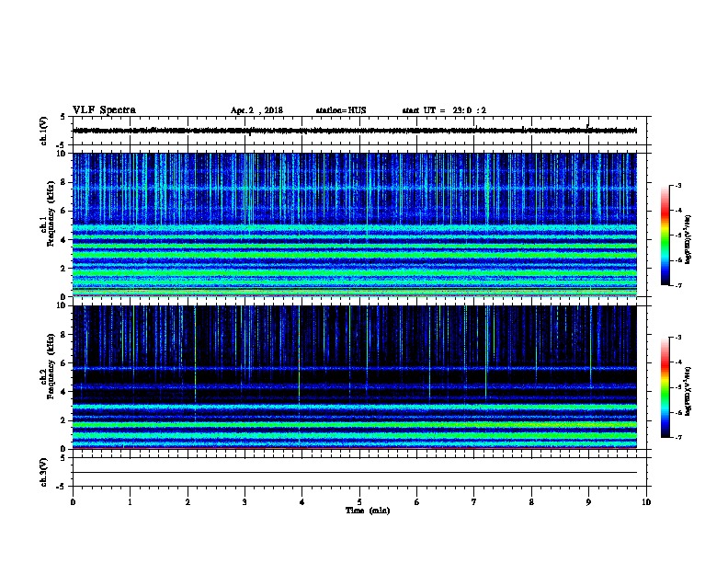Click time axis tick label "5"

tap(359, 501)
